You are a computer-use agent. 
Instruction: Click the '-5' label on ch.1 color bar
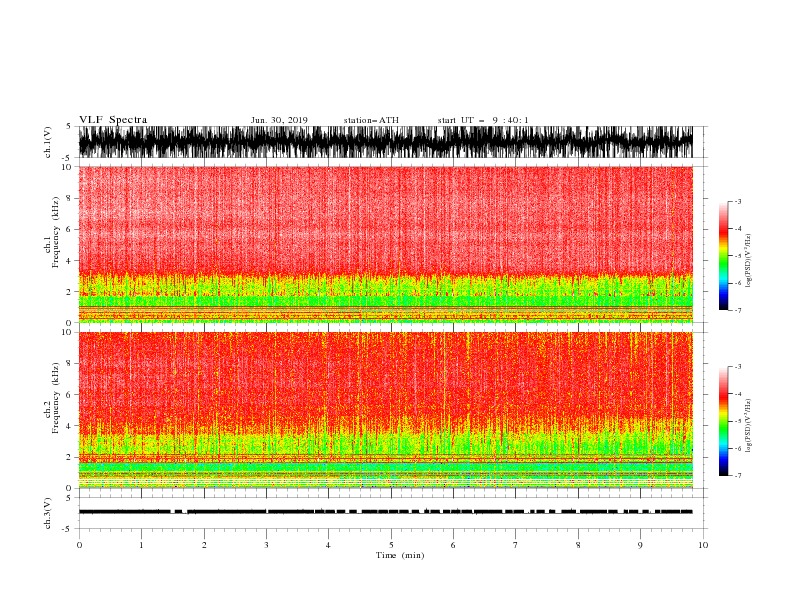(x=737, y=256)
